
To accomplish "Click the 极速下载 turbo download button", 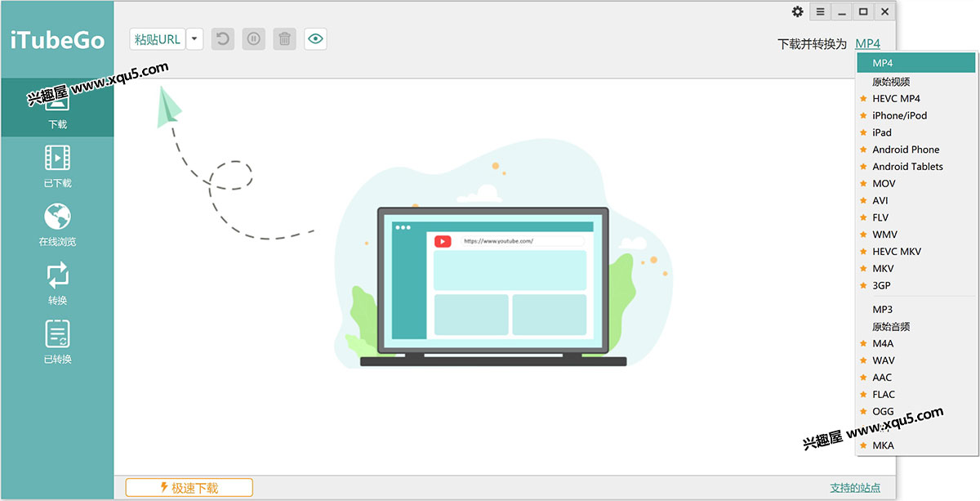I will click(x=189, y=488).
